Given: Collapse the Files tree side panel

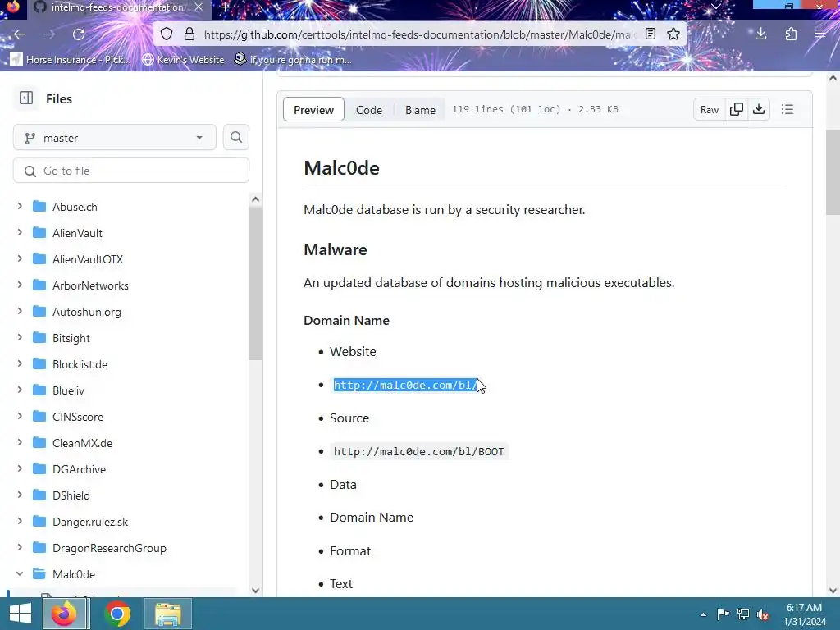Looking at the screenshot, I should coord(26,98).
